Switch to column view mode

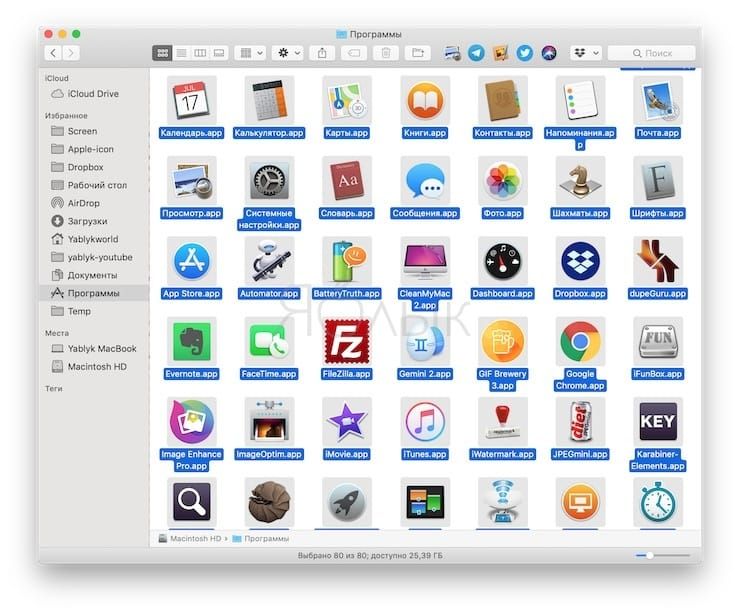pos(200,53)
